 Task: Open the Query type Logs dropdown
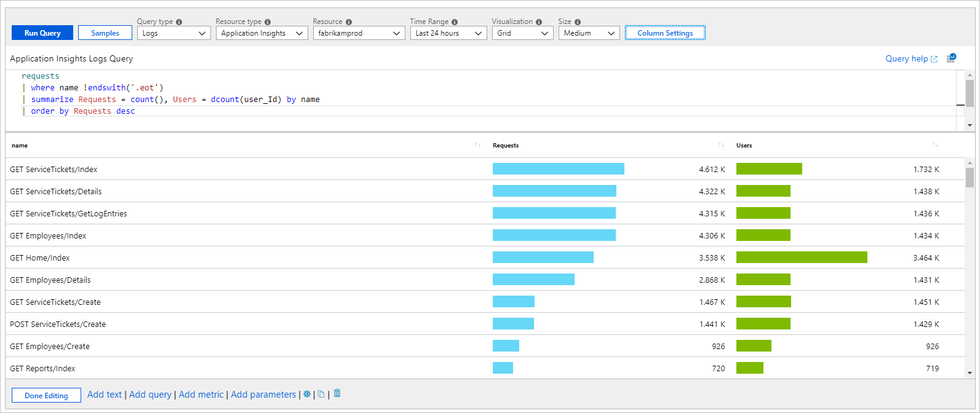(174, 33)
